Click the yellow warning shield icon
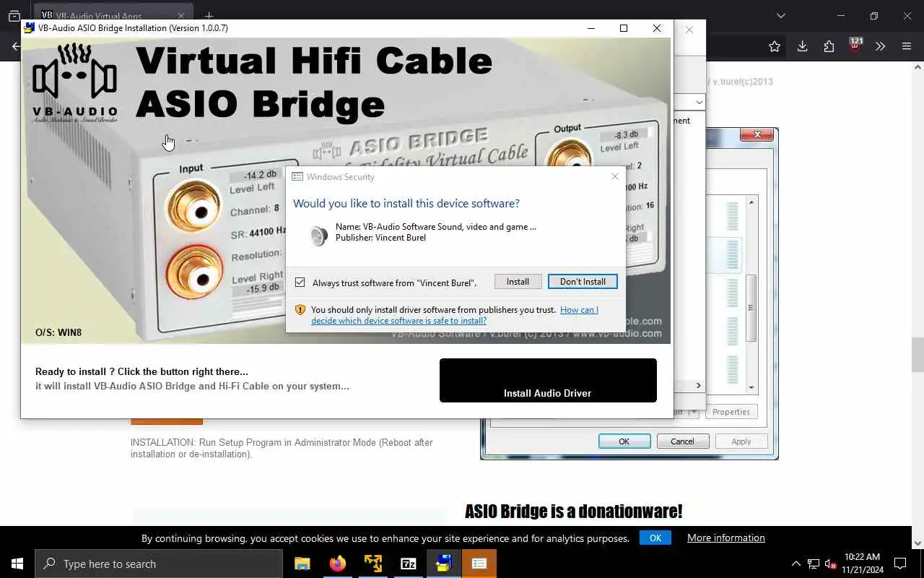The image size is (924, 578). (300, 310)
